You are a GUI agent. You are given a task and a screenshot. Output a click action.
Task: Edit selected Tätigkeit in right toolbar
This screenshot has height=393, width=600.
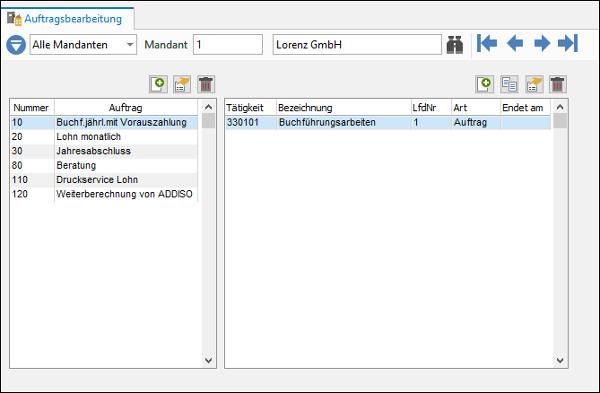click(534, 84)
